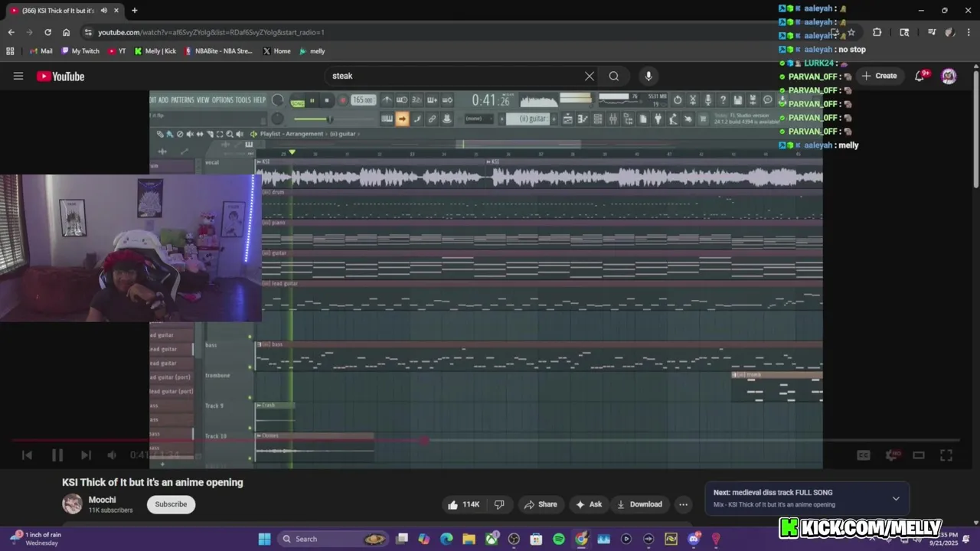980x551 pixels.
Task: Open the more actions three-dot menu under the video
Action: [x=683, y=504]
